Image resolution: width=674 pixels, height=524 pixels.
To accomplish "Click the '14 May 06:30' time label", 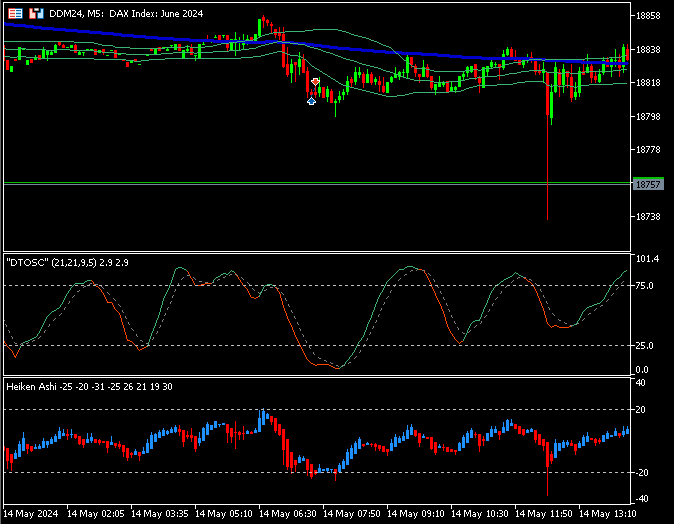I will tap(288, 514).
